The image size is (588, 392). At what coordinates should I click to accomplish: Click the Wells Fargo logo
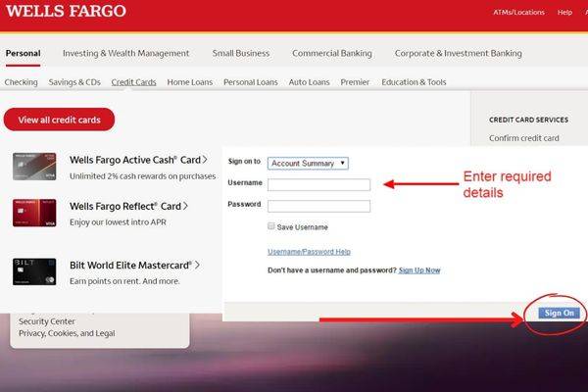point(66,11)
